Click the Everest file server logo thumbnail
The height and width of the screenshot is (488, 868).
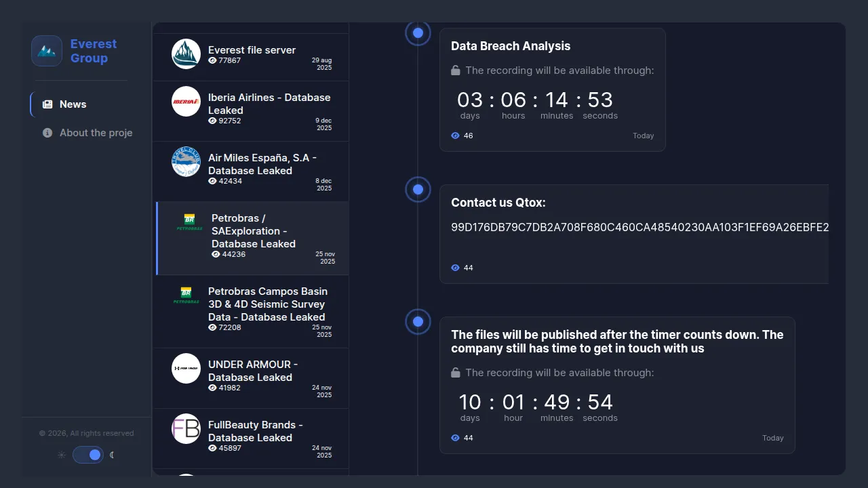click(186, 54)
